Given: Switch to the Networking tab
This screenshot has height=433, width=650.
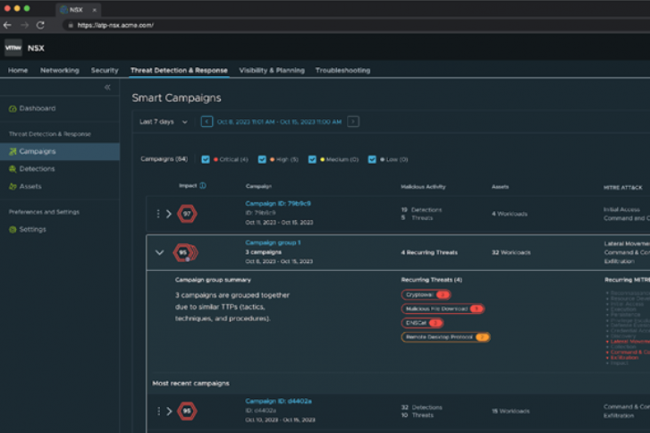Looking at the screenshot, I should 59,71.
